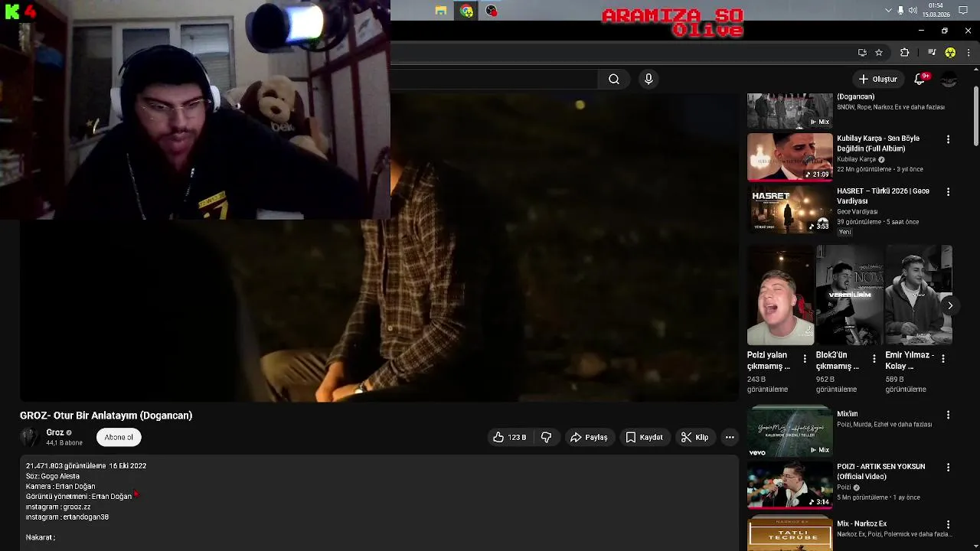Open Kubilay Karça full album thumbnail
This screenshot has height=551, width=980.
click(789, 157)
